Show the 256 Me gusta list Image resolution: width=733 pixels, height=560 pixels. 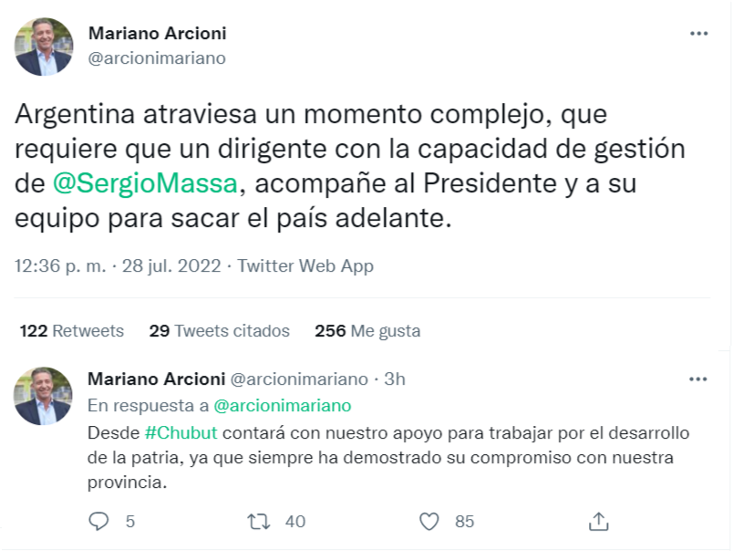[367, 331]
